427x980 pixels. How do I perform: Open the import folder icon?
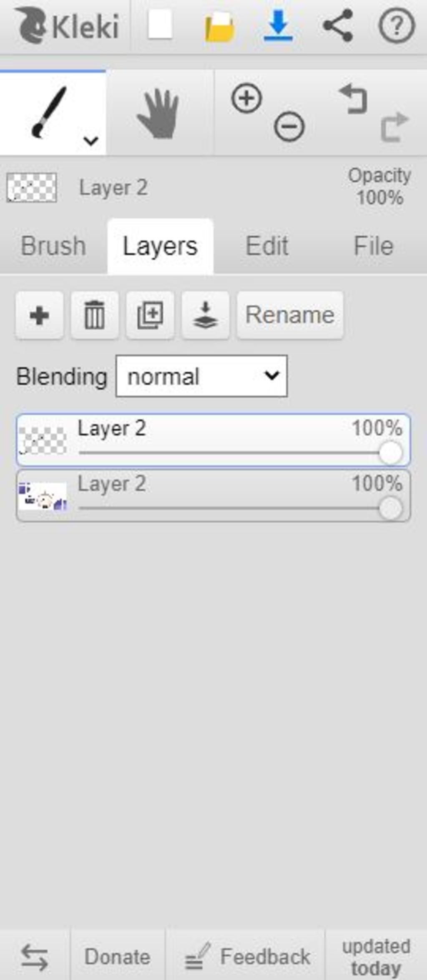coord(219,27)
